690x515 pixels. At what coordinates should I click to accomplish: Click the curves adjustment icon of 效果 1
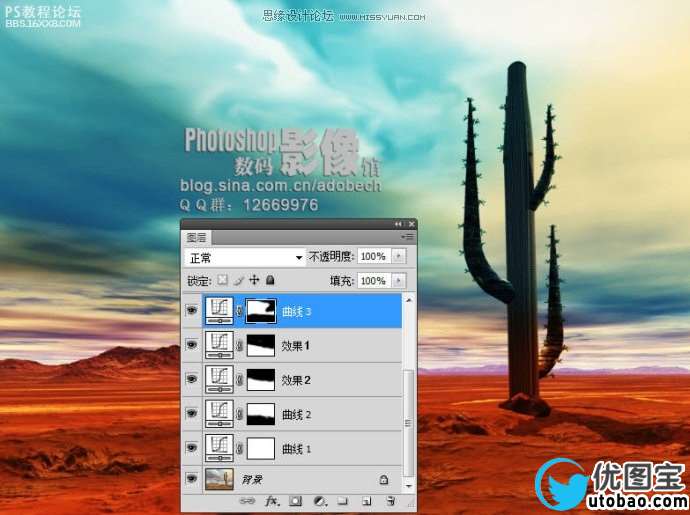pos(219,345)
